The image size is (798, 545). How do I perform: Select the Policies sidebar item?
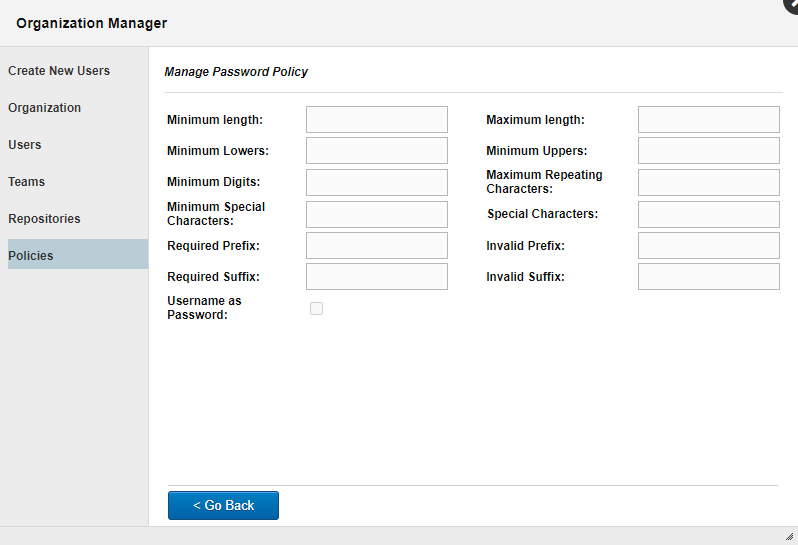(78, 254)
